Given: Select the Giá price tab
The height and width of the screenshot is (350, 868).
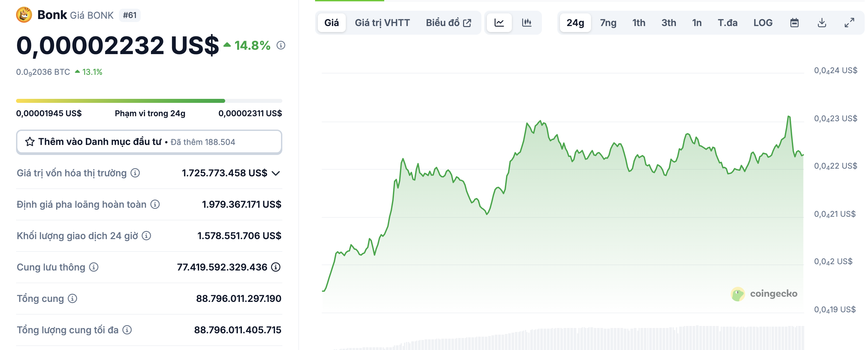Looking at the screenshot, I should 331,23.
